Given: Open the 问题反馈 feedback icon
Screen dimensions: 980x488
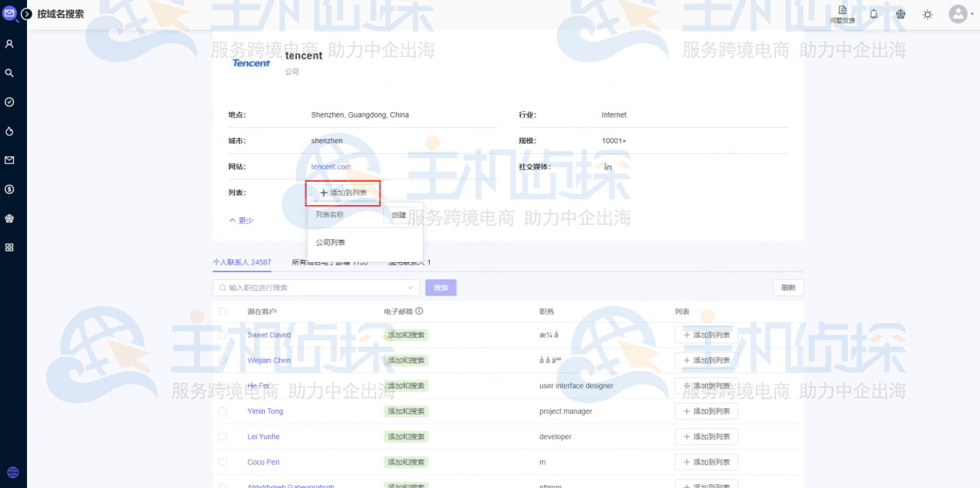Looking at the screenshot, I should pyautogui.click(x=842, y=13).
